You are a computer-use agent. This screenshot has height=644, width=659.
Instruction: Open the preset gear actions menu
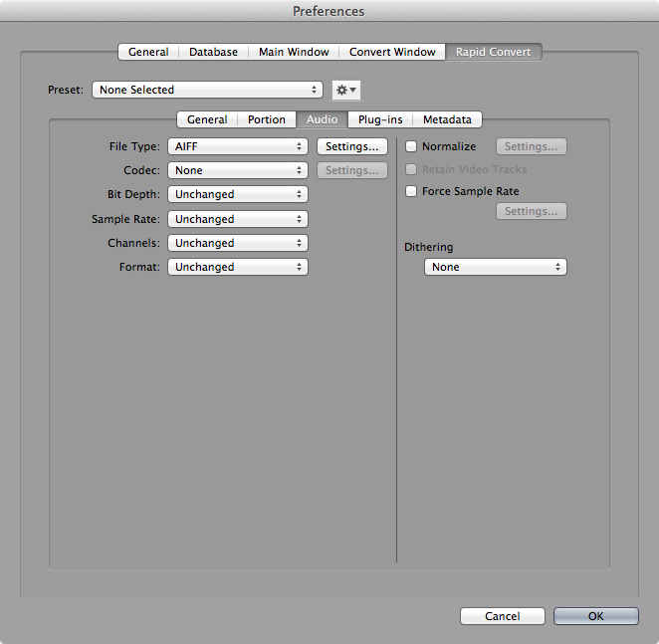pos(345,90)
